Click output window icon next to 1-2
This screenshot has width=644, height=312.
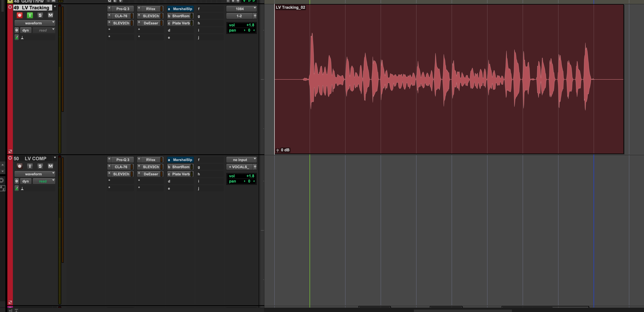coord(255,16)
